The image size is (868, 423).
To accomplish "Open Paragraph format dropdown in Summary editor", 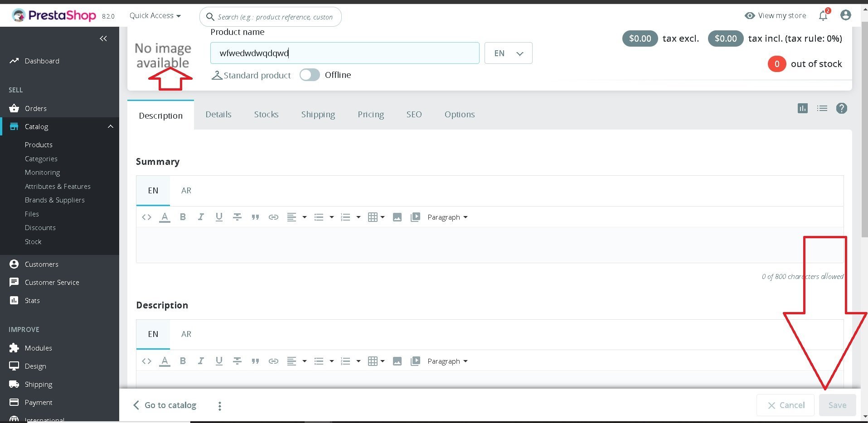I will coord(447,217).
